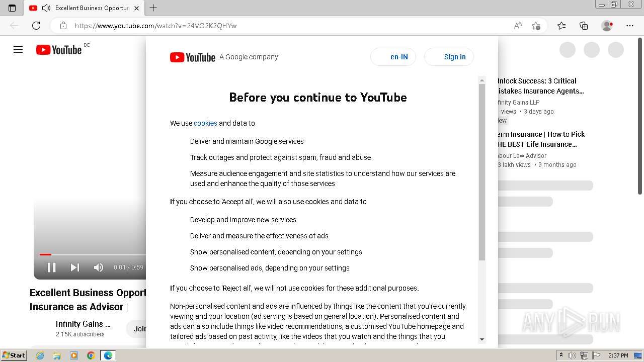This screenshot has height=362, width=644.
Task: Click 'Show personalised ads' list item
Action: coord(270,268)
